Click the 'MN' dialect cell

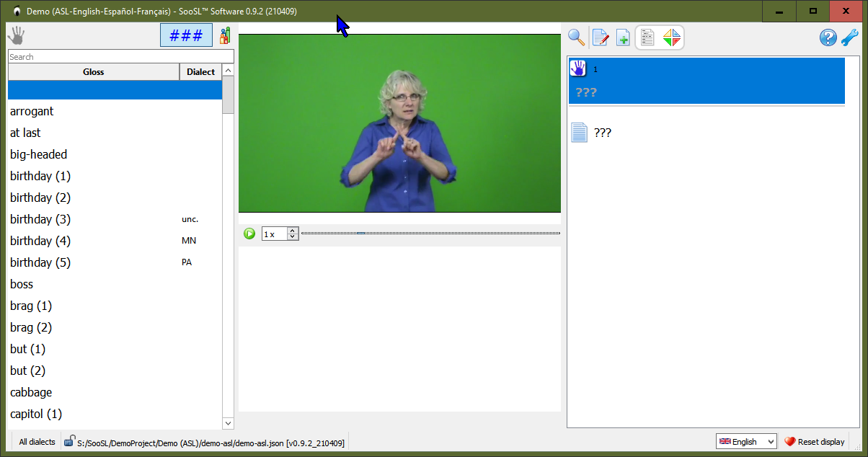pyautogui.click(x=188, y=241)
